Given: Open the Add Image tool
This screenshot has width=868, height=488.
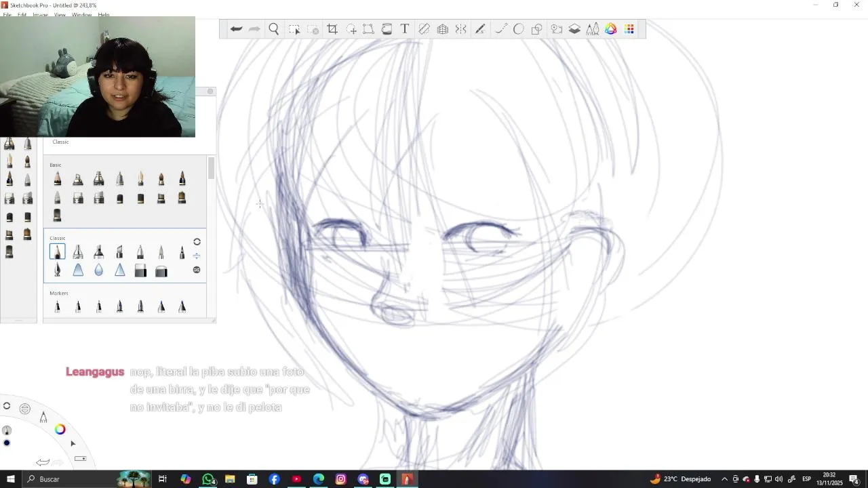Looking at the screenshot, I should (x=557, y=29).
